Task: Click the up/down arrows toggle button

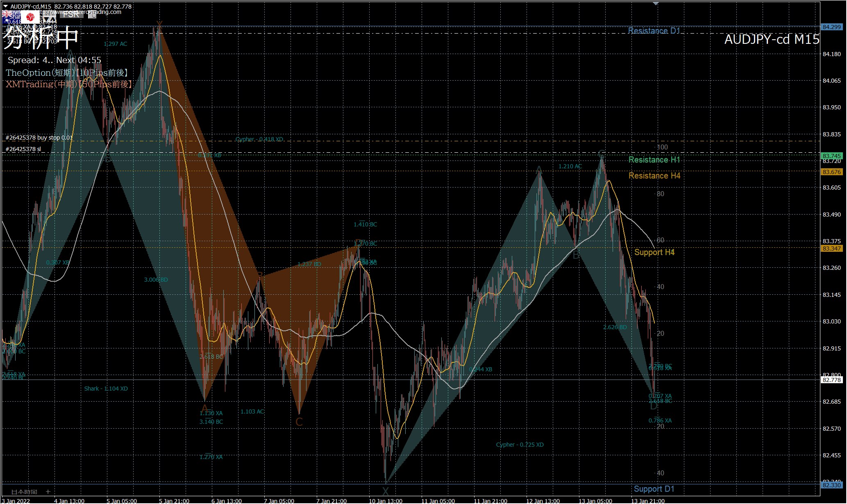Action: (x=50, y=19)
